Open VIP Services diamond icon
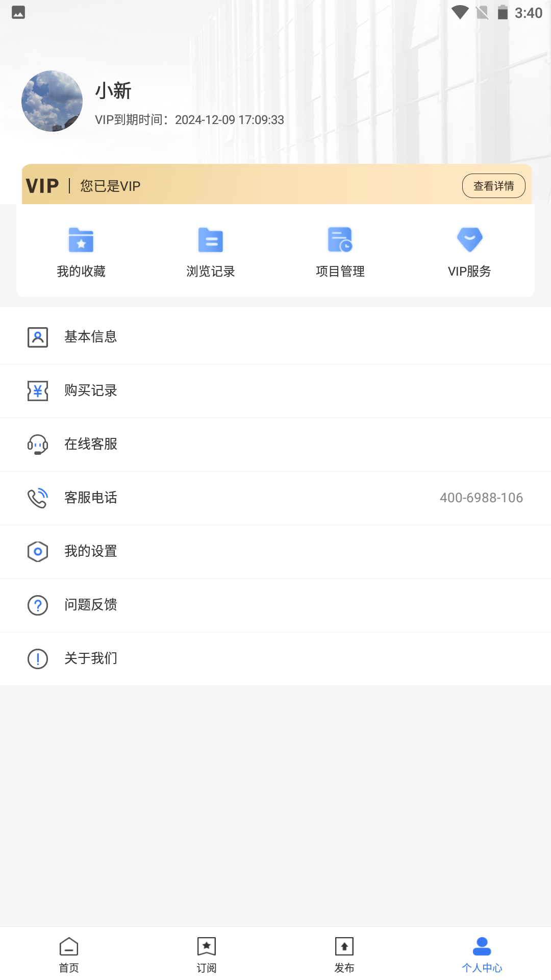Viewport: 551px width, 980px height. (x=469, y=240)
